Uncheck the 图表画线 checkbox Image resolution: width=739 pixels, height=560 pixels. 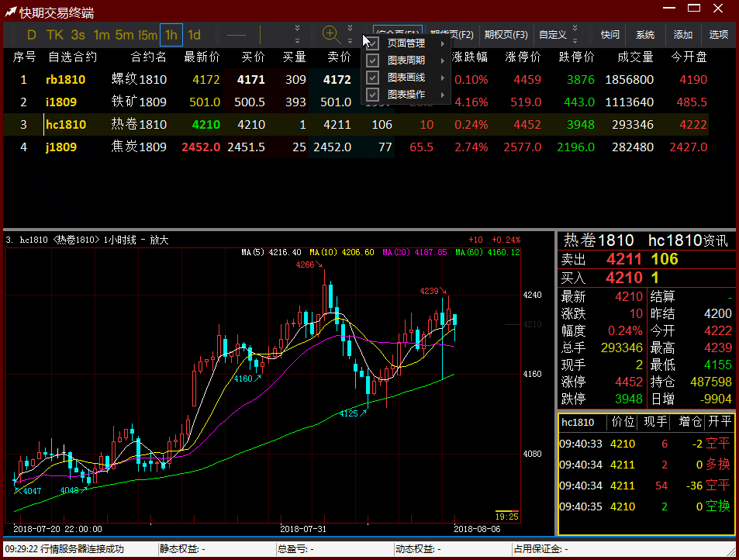pos(372,78)
